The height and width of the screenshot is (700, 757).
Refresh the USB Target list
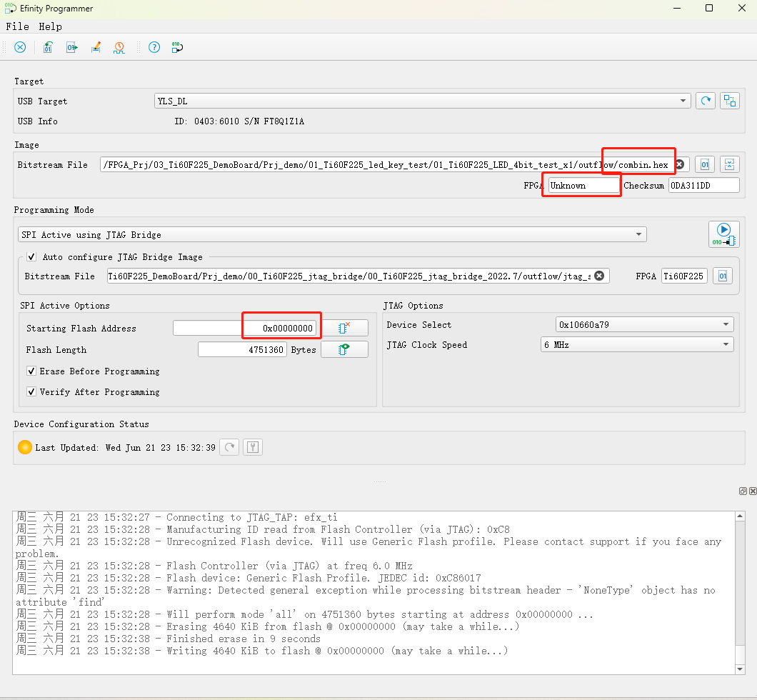point(706,101)
